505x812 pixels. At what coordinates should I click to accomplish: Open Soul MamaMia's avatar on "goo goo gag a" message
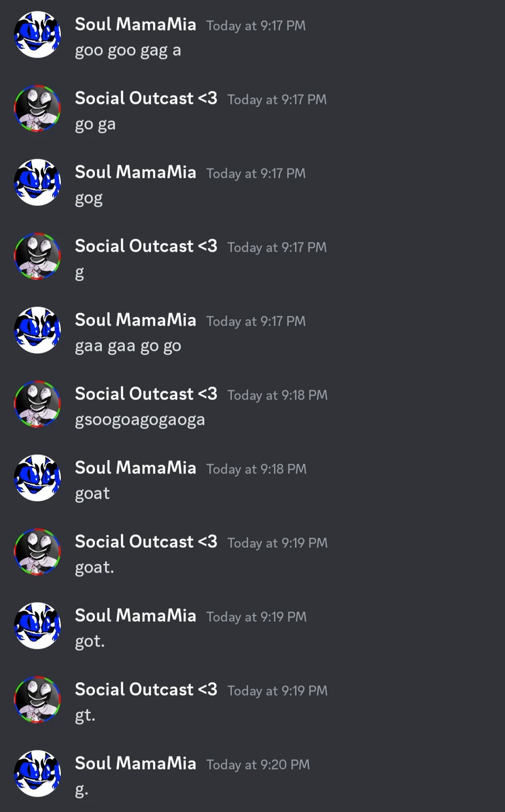pos(37,35)
